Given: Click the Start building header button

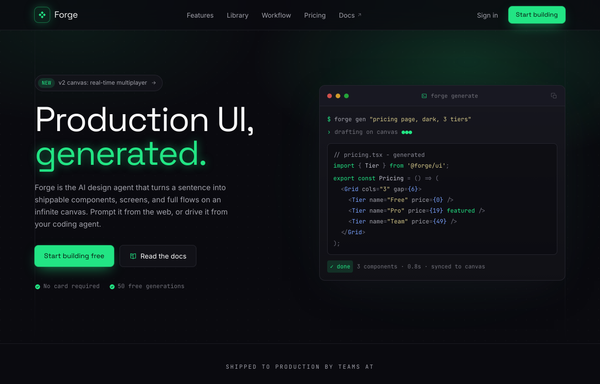Looking at the screenshot, I should pos(536,15).
